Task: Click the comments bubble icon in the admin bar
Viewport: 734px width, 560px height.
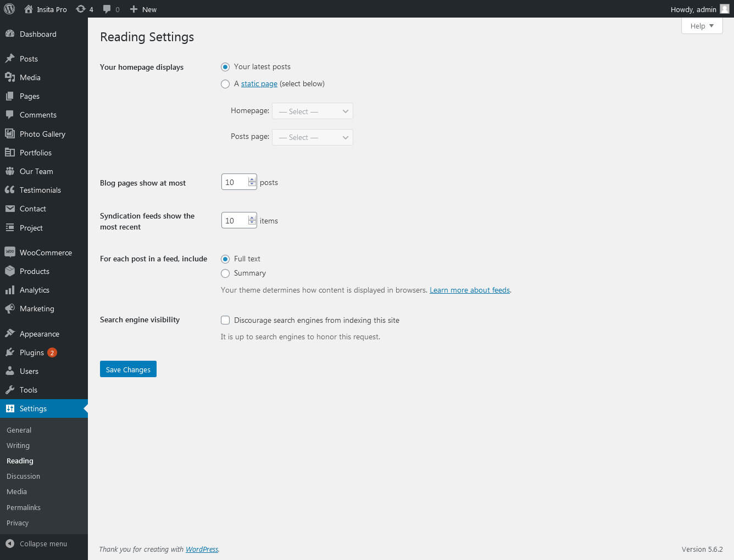Action: (x=107, y=9)
